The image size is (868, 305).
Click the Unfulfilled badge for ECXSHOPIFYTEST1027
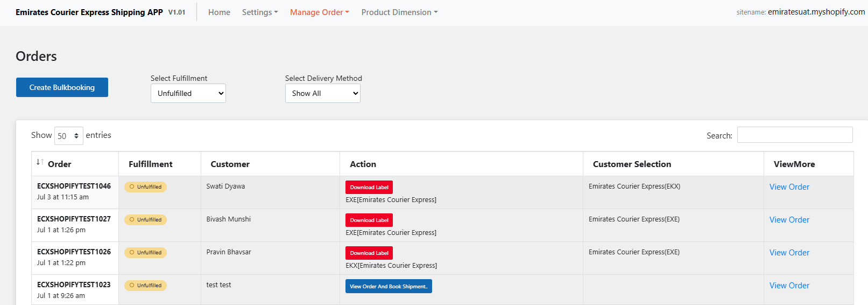click(x=145, y=220)
